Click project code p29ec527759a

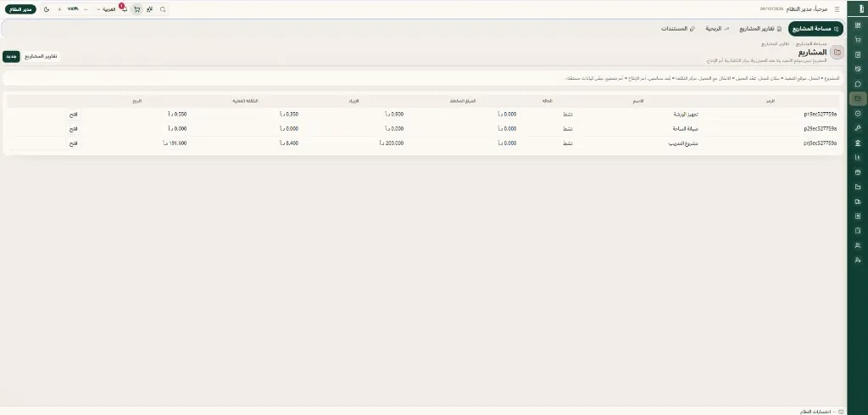(x=821, y=128)
